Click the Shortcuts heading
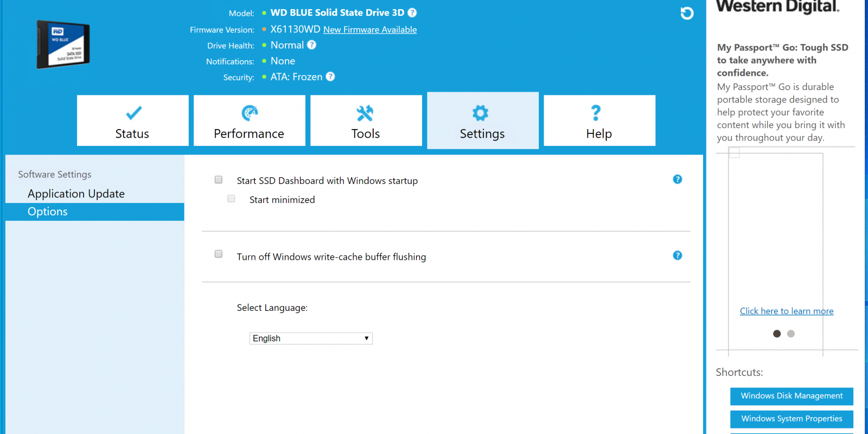 739,372
